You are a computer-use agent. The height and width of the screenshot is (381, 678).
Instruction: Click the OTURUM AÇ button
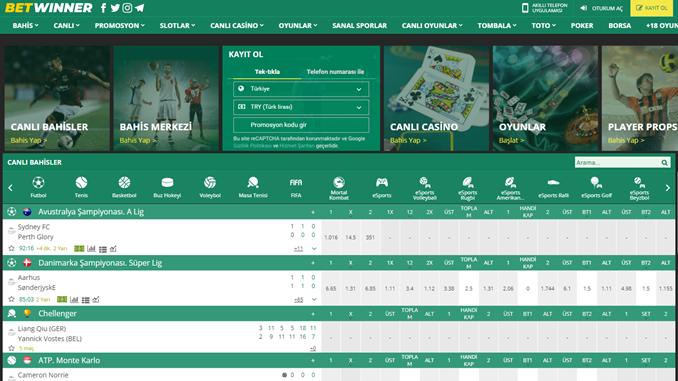pos(601,8)
